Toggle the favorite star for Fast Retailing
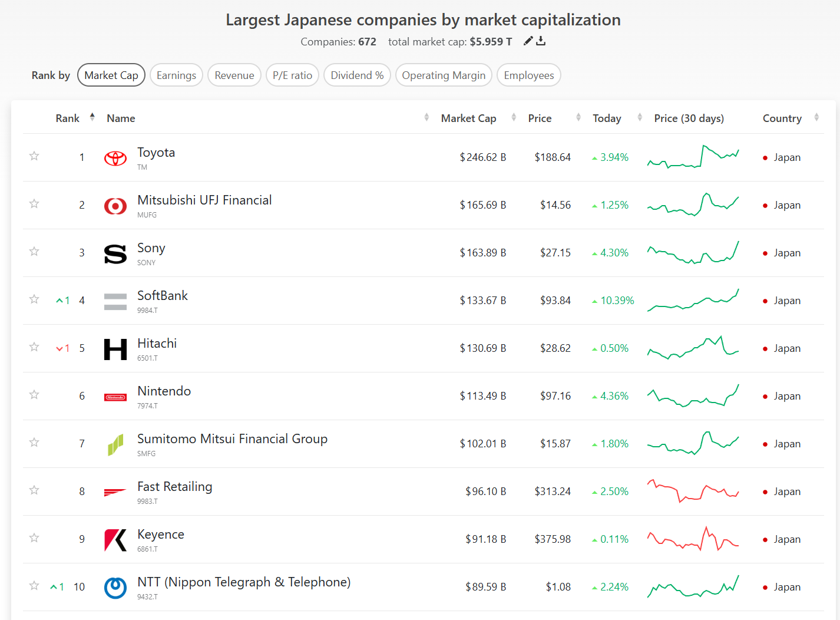The height and width of the screenshot is (620, 840). click(x=34, y=490)
